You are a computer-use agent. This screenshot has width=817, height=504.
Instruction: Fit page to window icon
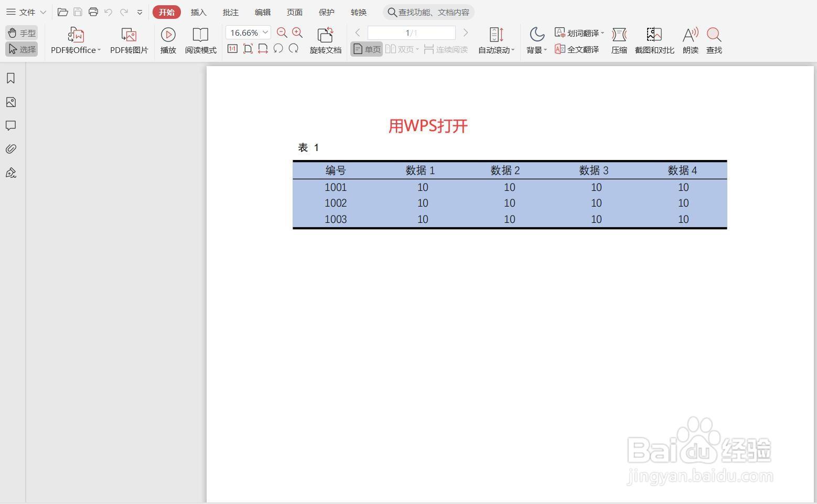point(248,49)
